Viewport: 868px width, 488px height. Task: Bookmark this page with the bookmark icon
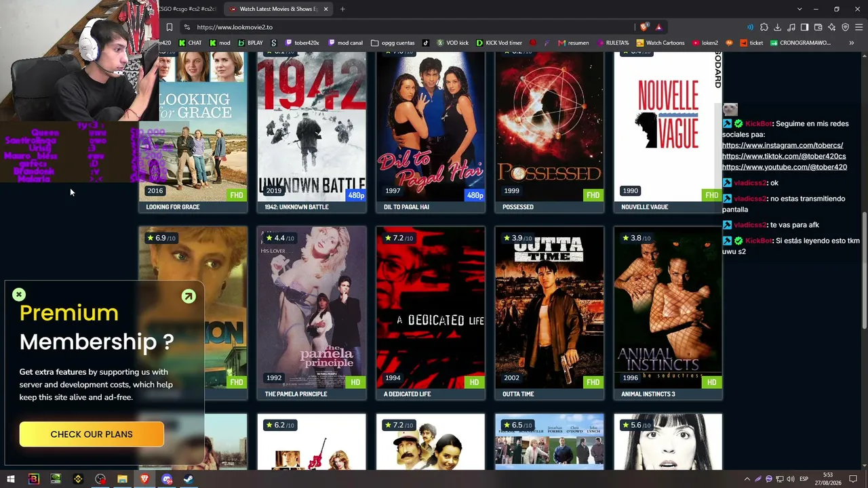click(170, 27)
